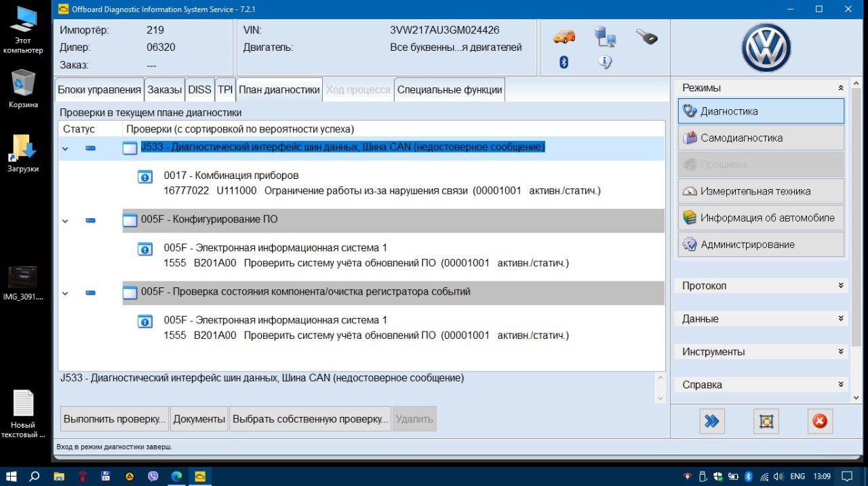Viewport: 868px width, 486px height.
Task: Click window icon beside Проверка состояния компонента
Action: (x=130, y=293)
